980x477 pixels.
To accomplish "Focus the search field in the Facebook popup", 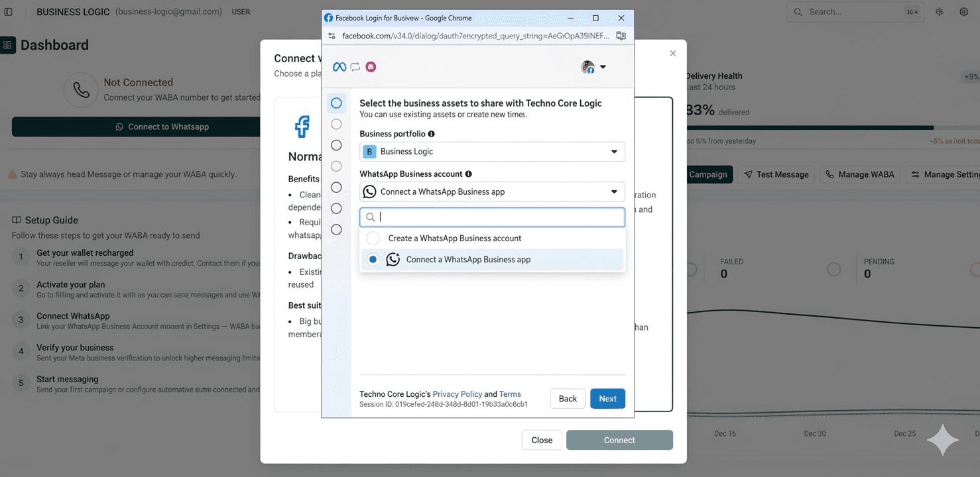I will (x=492, y=217).
